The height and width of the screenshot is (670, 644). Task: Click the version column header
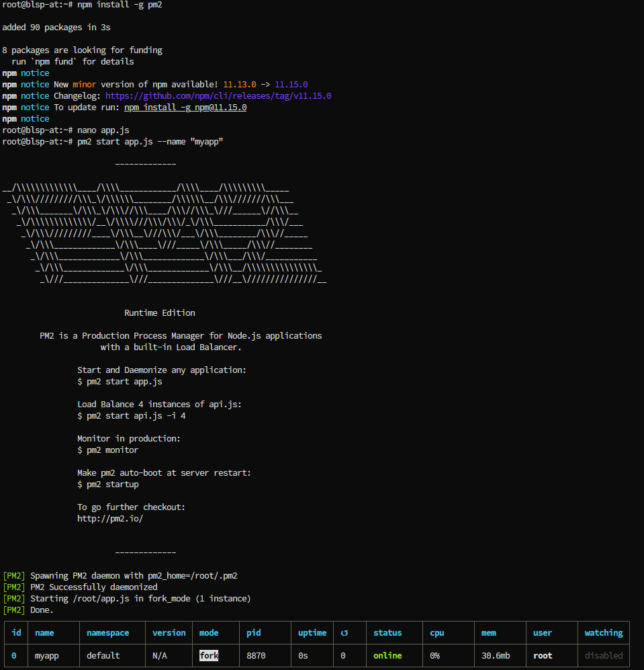point(169,633)
